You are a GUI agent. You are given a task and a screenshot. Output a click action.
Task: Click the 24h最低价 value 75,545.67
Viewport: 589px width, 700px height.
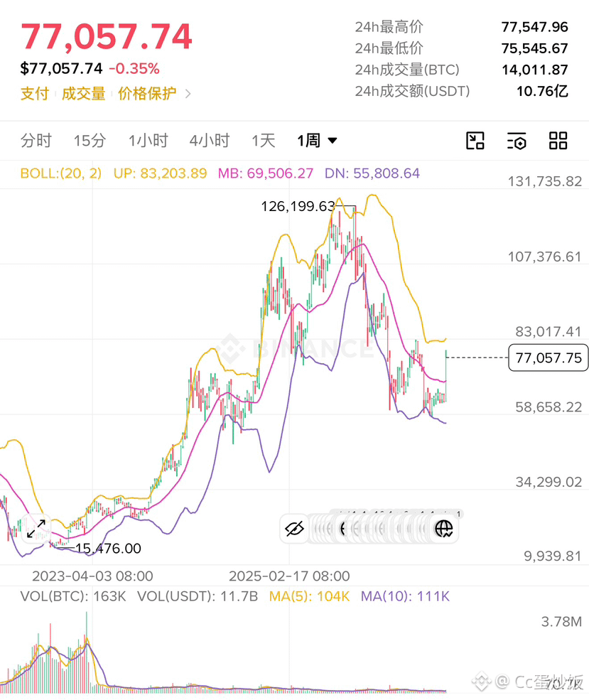coord(534,48)
